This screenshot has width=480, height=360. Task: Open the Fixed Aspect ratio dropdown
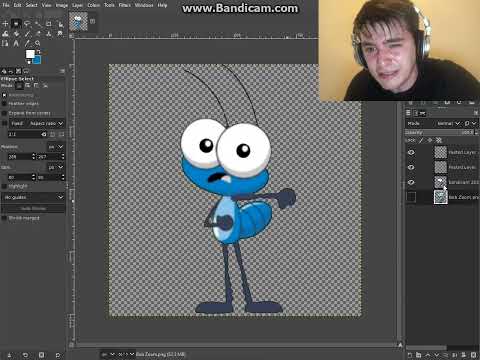pos(37,123)
